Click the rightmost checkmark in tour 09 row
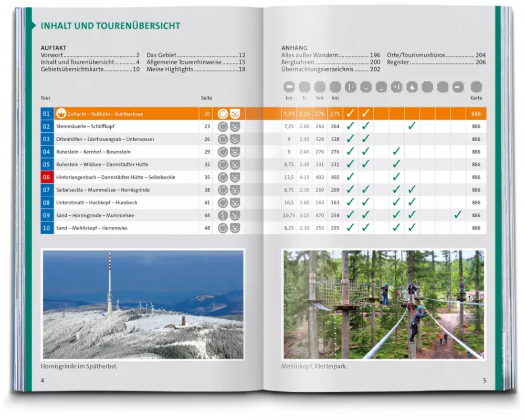Image resolution: width=525 pixels, height=420 pixels. 458,215
